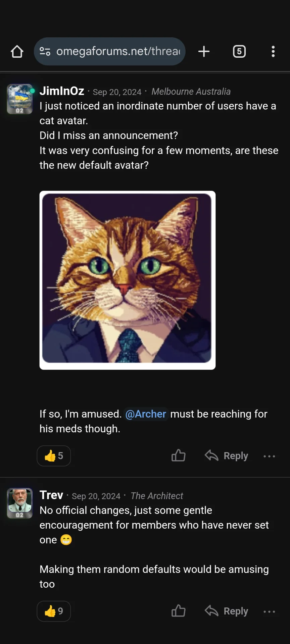View the 5 reactions on JimInOz's post
This screenshot has height=644, width=290.
[54, 455]
